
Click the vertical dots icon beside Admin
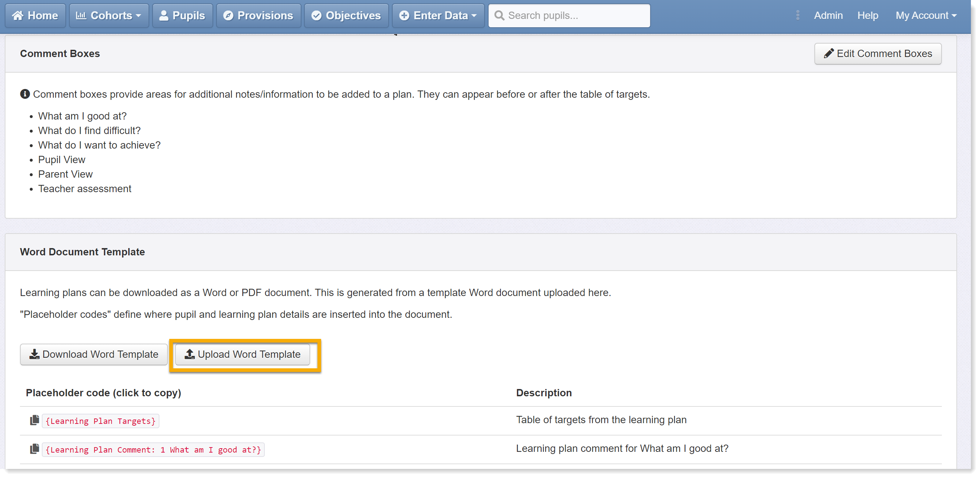tap(798, 16)
